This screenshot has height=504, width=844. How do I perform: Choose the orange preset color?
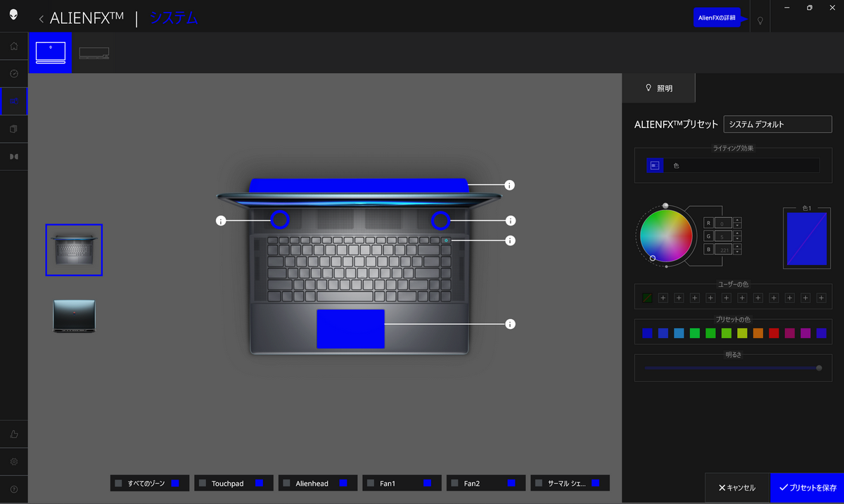coord(758,333)
